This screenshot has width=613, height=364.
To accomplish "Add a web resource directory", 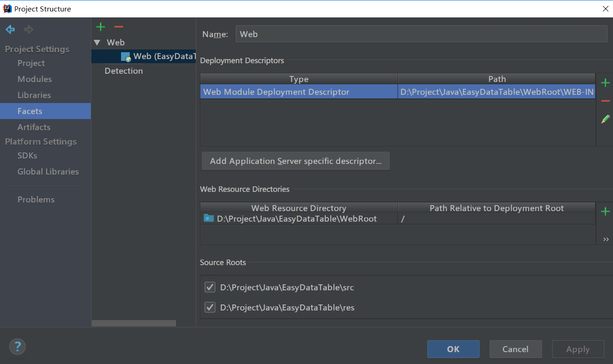I will click(x=605, y=211).
